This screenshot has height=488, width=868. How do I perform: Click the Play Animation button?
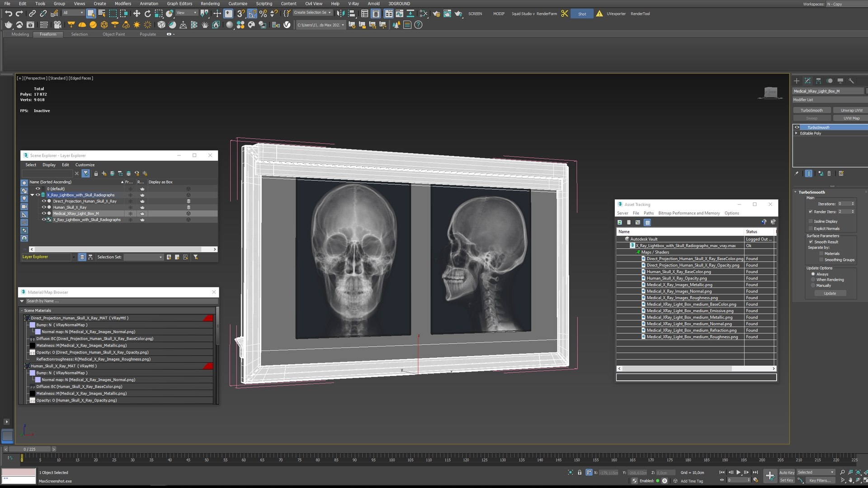738,472
